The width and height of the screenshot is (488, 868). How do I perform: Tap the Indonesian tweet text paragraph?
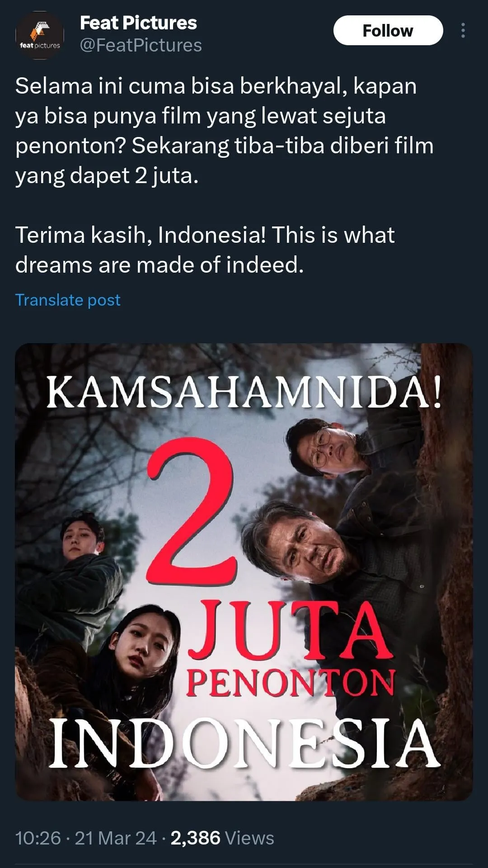tap(225, 130)
